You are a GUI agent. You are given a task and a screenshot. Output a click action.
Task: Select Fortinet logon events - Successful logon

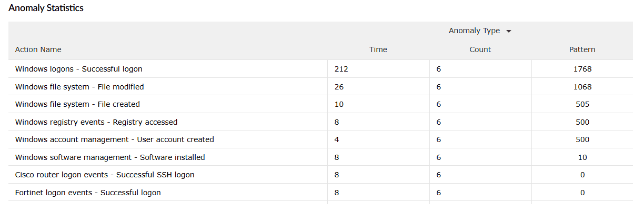pyautogui.click(x=88, y=193)
